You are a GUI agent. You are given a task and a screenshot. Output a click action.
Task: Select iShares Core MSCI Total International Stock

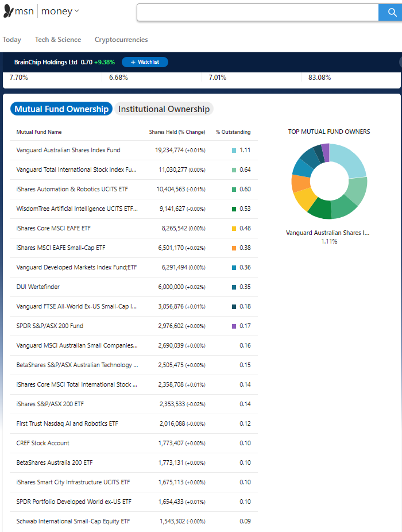click(x=134, y=384)
